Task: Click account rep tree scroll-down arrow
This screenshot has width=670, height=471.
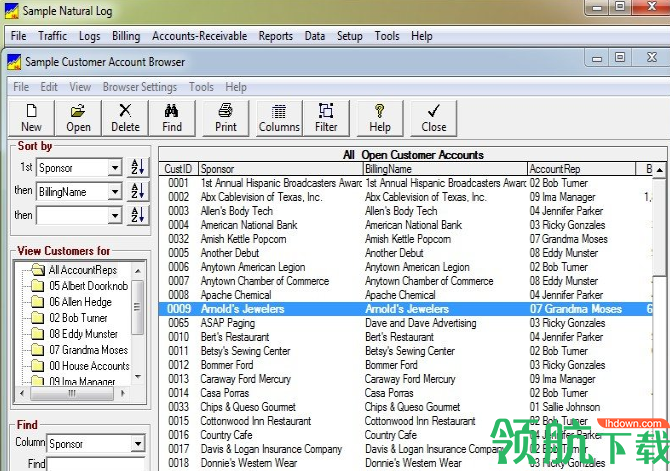Action: click(x=138, y=377)
